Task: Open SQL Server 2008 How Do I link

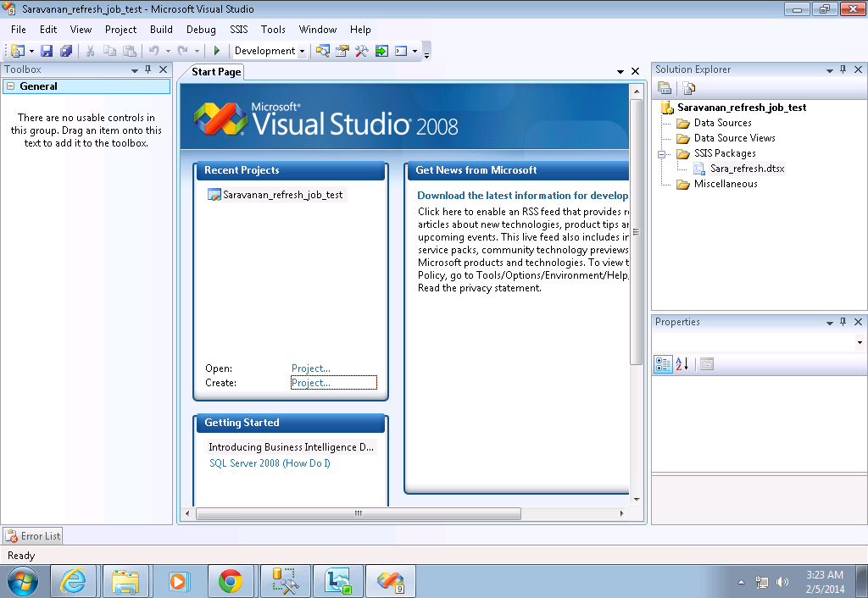Action: point(269,464)
